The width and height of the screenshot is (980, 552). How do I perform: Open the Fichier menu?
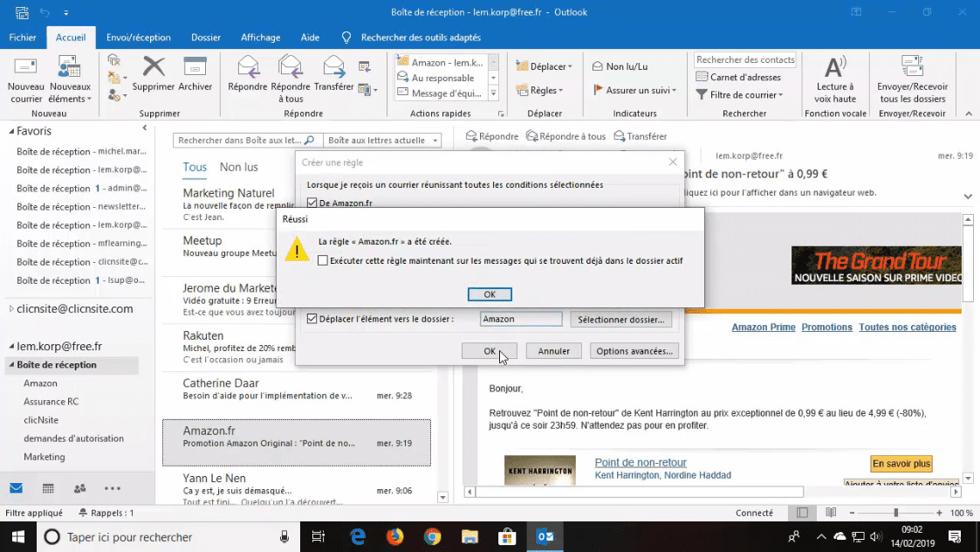pos(23,38)
